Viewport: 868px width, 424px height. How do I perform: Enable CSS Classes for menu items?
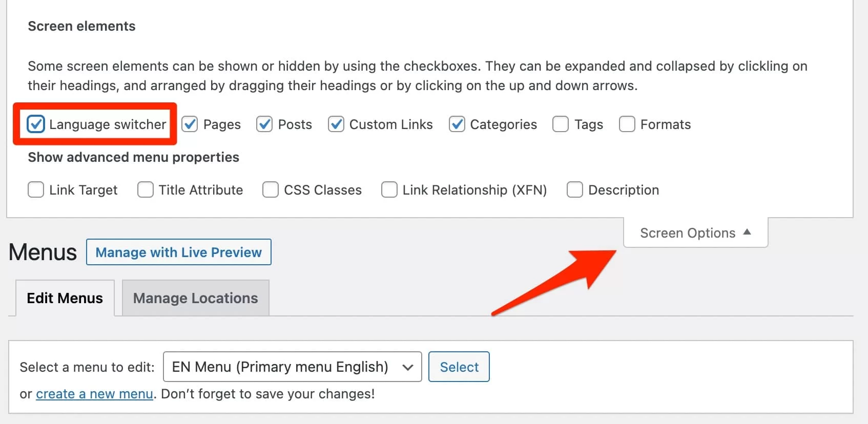click(x=270, y=189)
